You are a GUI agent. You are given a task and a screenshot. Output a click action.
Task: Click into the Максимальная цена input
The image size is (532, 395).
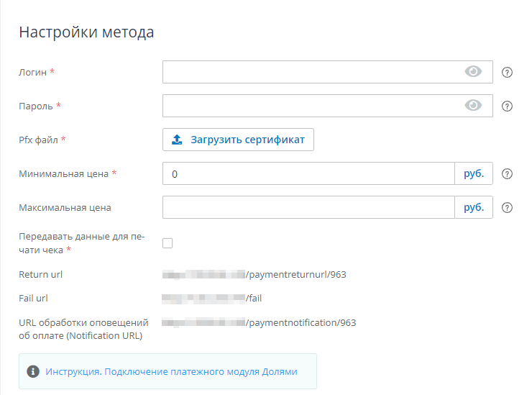(x=309, y=208)
